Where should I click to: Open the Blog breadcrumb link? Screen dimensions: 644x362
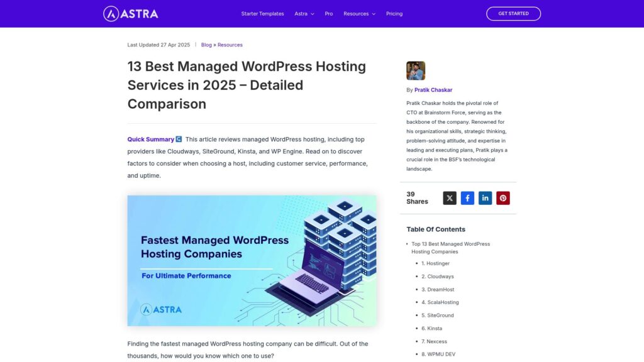[x=206, y=45]
